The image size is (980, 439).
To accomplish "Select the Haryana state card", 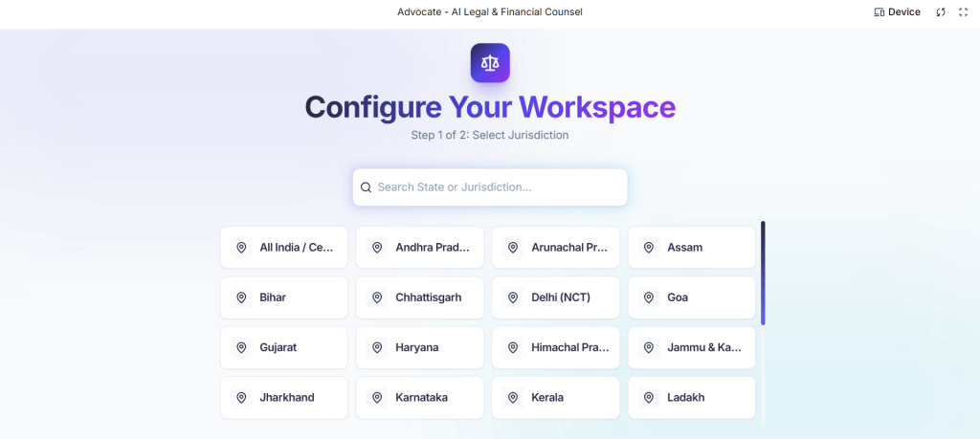I will [x=420, y=348].
